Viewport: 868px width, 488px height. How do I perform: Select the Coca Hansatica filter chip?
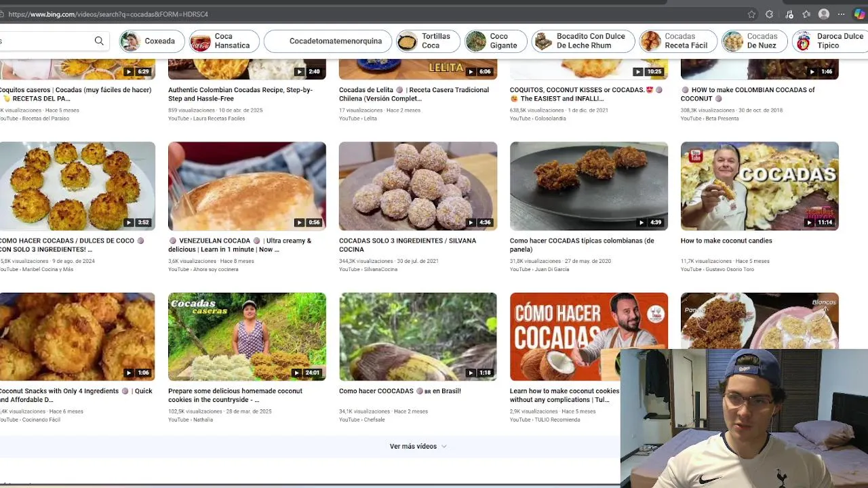224,41
